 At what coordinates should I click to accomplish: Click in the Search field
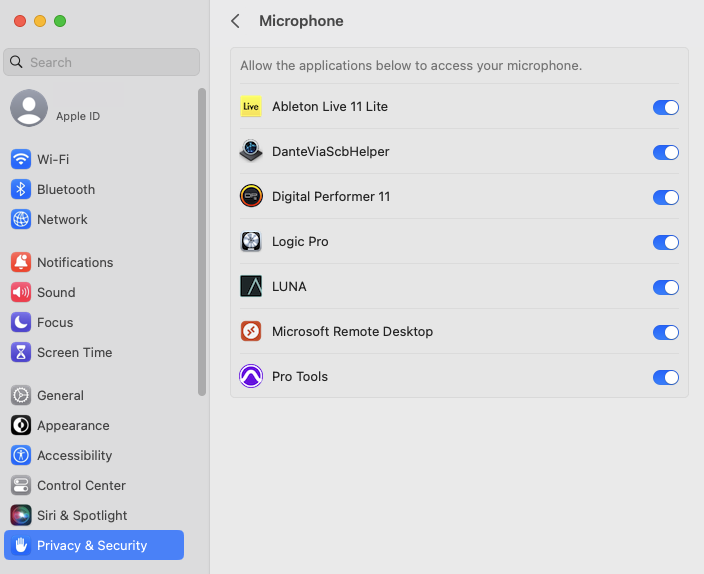(x=101, y=62)
